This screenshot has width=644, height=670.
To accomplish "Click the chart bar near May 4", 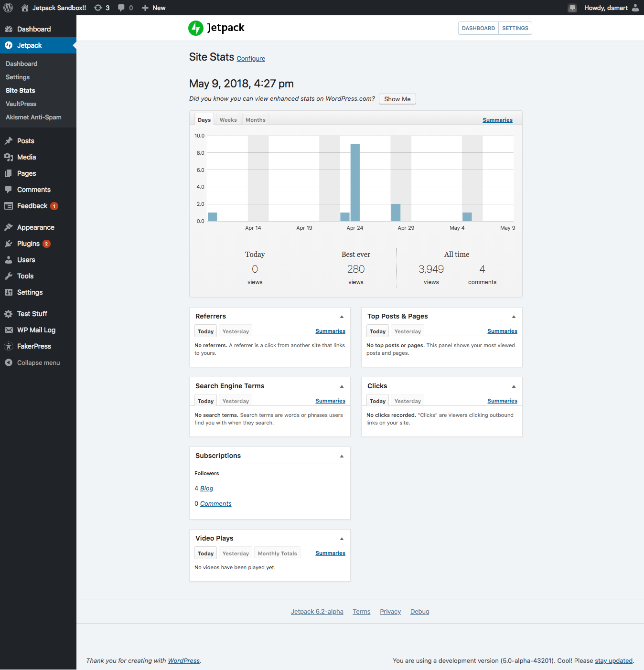I will click(467, 217).
